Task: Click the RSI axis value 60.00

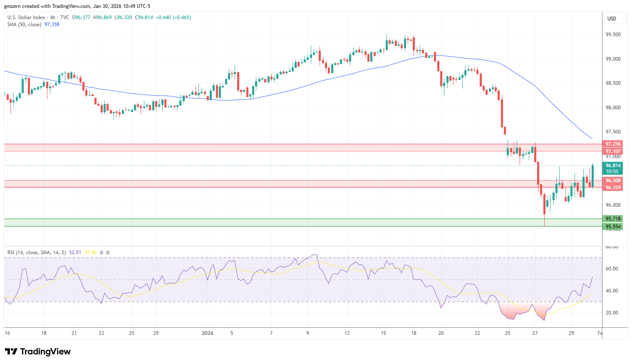Action: 612,269
